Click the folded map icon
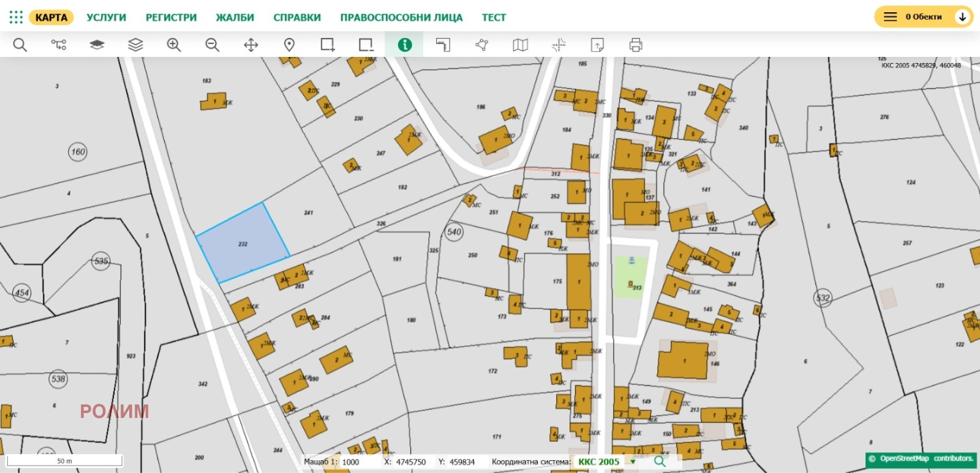 tap(520, 45)
